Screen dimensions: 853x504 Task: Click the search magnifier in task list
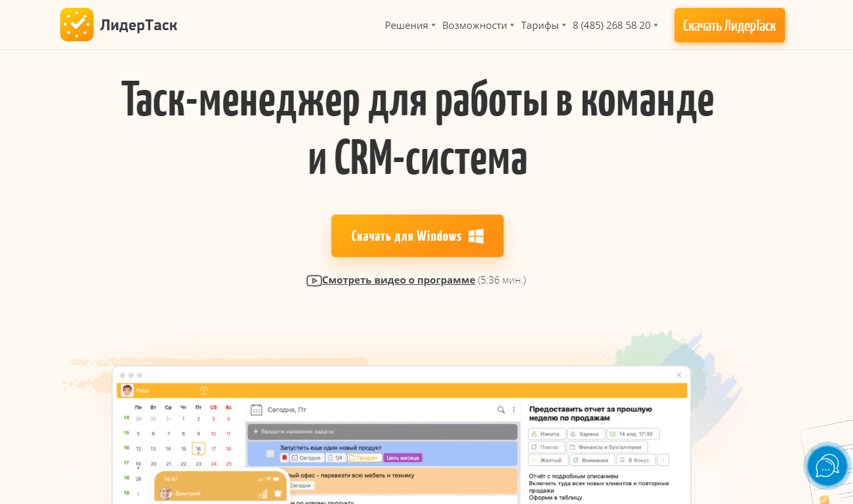point(501,409)
